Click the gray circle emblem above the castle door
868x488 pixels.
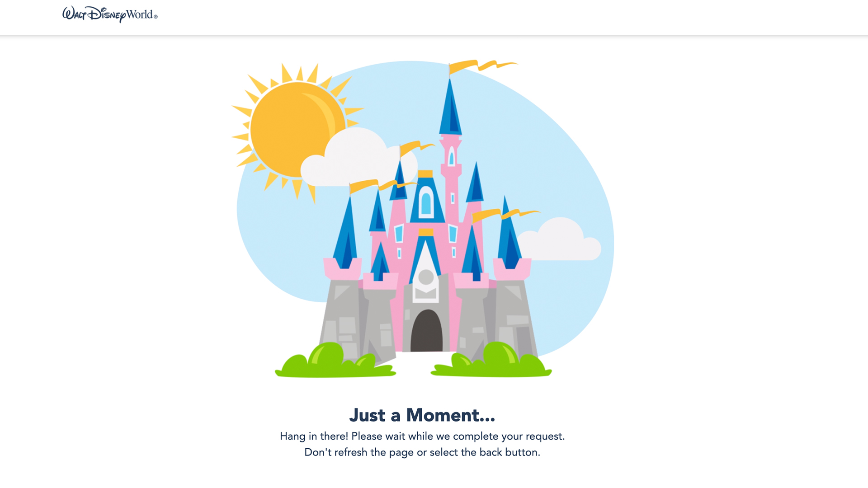pyautogui.click(x=426, y=277)
